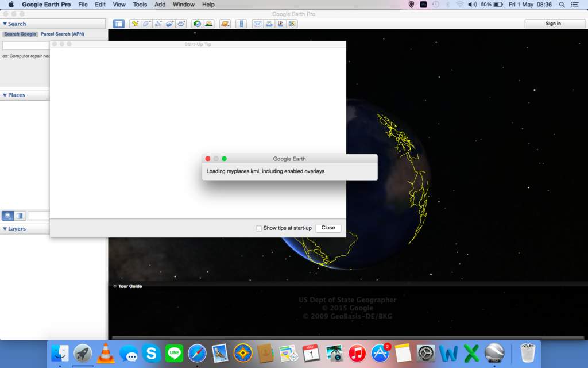The width and height of the screenshot is (588, 368).
Task: Show historical imagery clock icon
Action: pos(197,24)
